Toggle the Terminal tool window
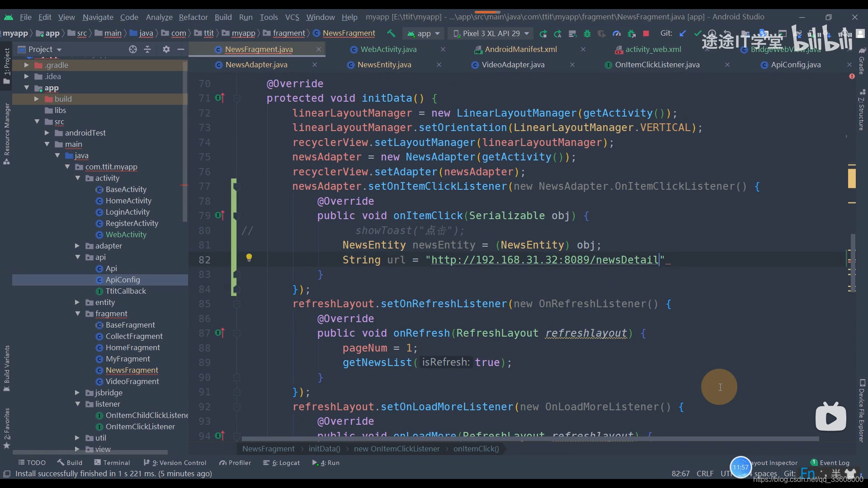 112,463
